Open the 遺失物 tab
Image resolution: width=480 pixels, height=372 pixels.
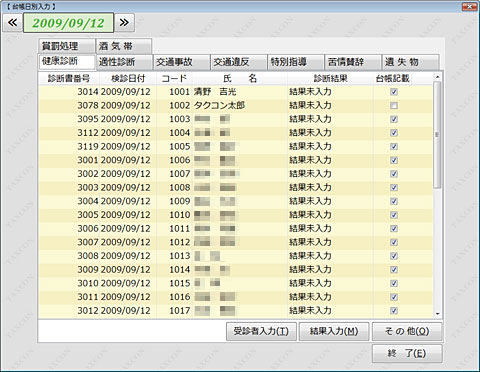[410, 62]
